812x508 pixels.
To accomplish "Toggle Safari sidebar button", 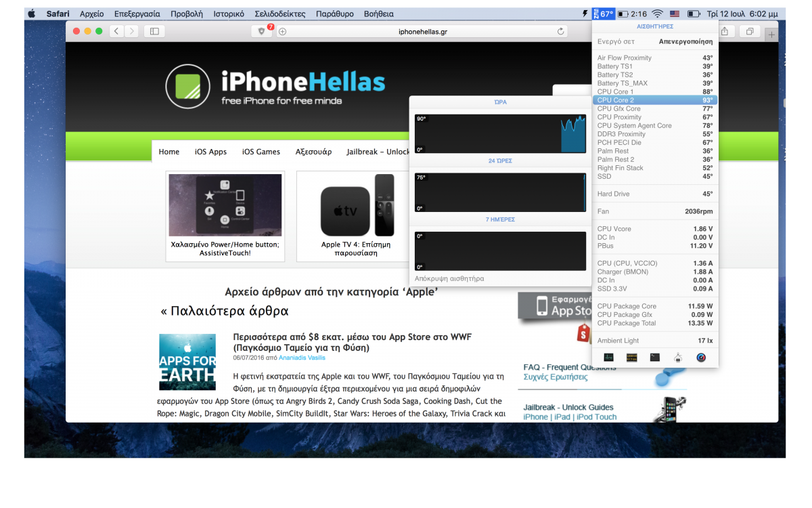I will tap(154, 31).
